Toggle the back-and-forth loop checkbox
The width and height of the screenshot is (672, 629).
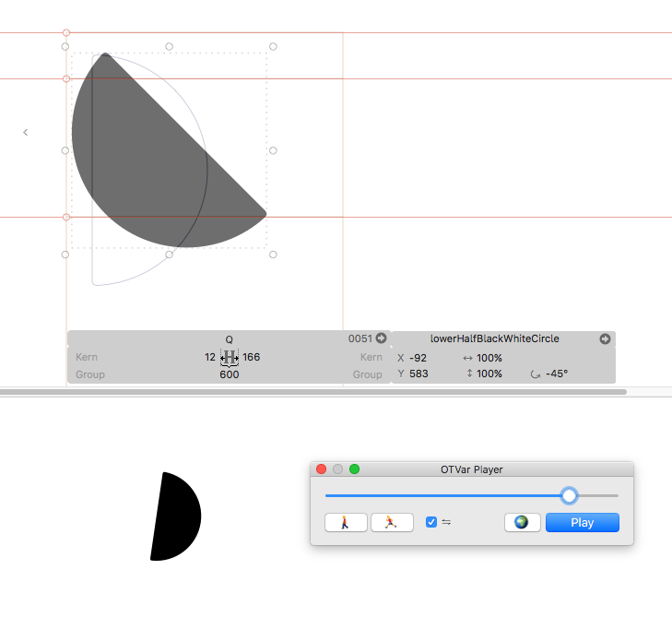(x=431, y=522)
